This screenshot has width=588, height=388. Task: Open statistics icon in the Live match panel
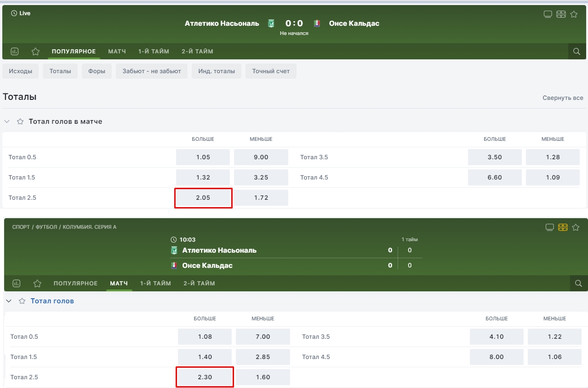15,52
